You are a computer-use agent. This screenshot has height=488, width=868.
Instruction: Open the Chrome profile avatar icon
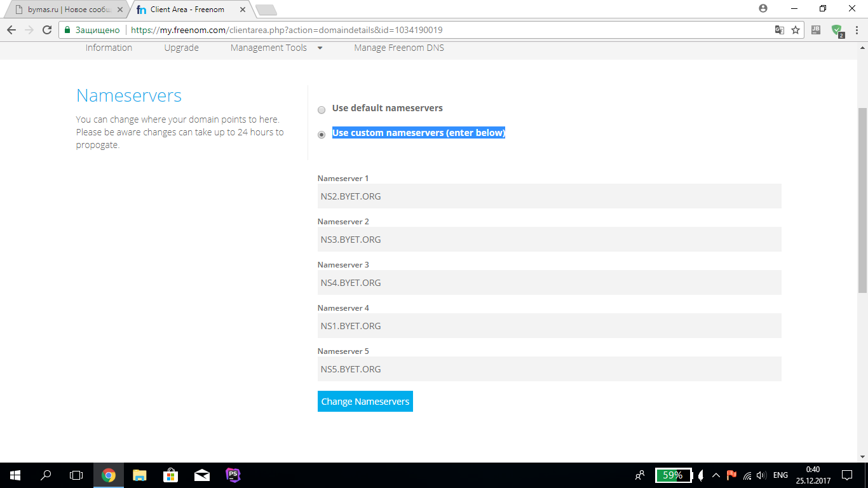pos(763,8)
